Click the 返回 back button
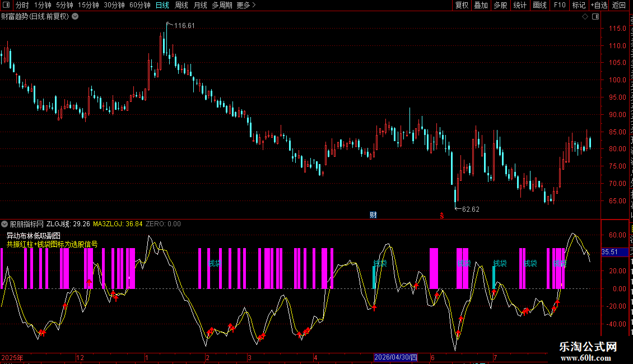Image resolution: width=633 pixels, height=364 pixels. 619,5
